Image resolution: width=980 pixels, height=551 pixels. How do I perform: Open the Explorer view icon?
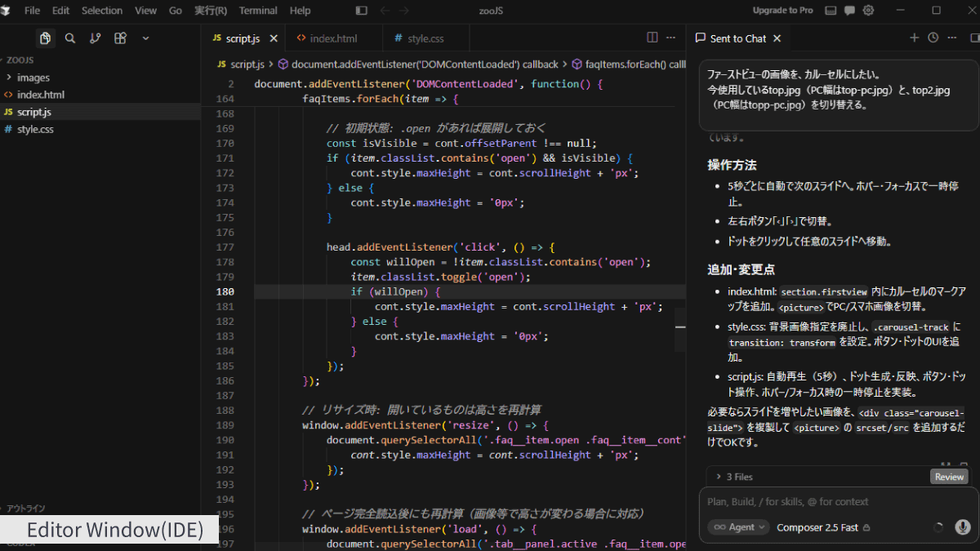click(45, 38)
